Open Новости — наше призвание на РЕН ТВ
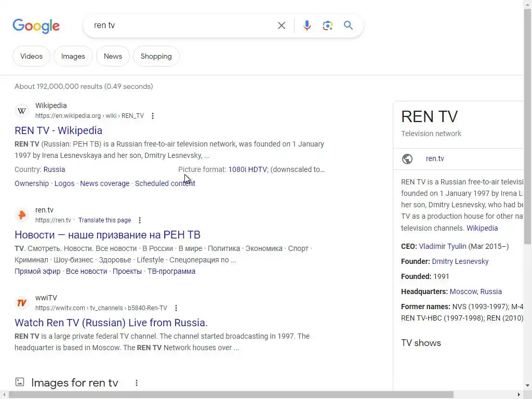The width and height of the screenshot is (532, 399). (108, 235)
